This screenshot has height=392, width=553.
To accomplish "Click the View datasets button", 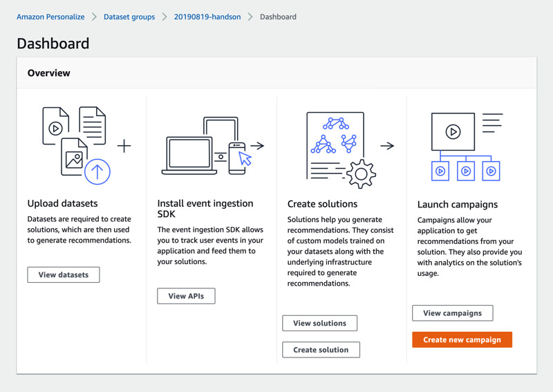I will click(64, 275).
